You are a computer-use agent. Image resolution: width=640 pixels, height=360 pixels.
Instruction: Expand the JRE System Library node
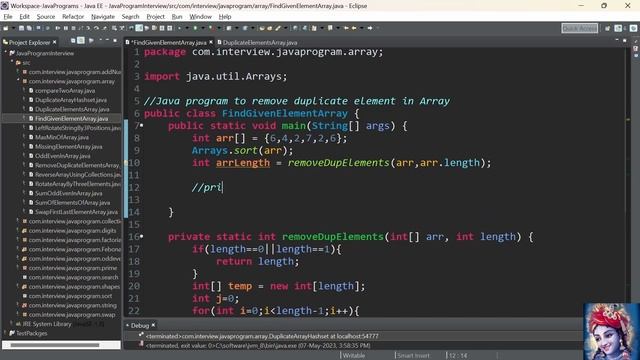12,324
